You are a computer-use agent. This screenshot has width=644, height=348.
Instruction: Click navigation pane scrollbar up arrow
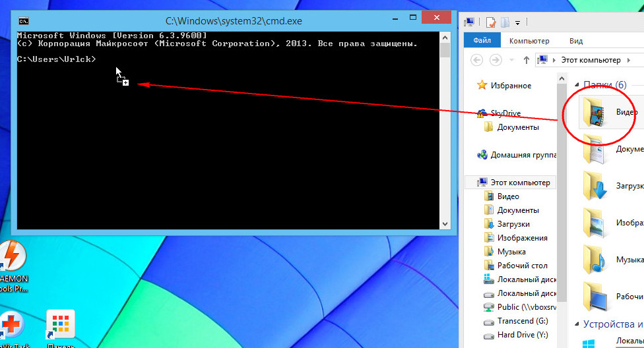(x=562, y=78)
